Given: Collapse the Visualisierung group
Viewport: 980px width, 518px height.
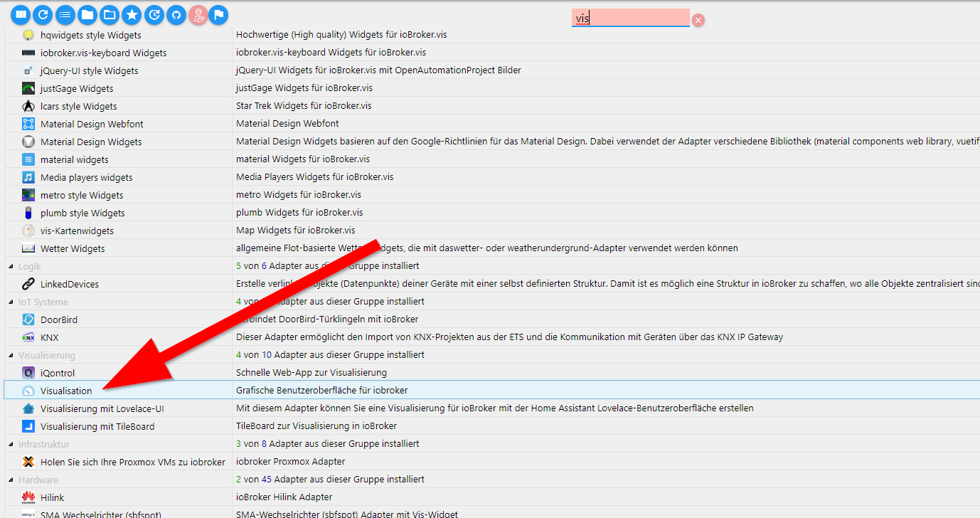Looking at the screenshot, I should tap(11, 355).
